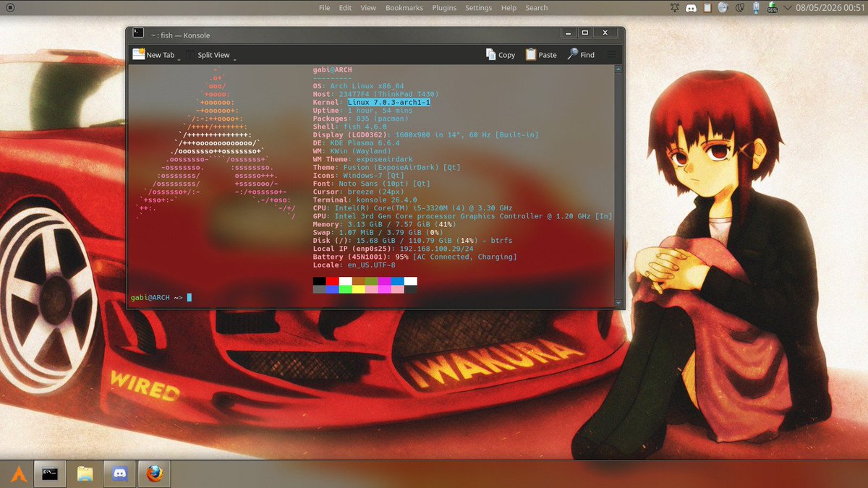This screenshot has height=488, width=868.
Task: Click 'Arch Linux x86_64' OS line
Action: [x=367, y=86]
